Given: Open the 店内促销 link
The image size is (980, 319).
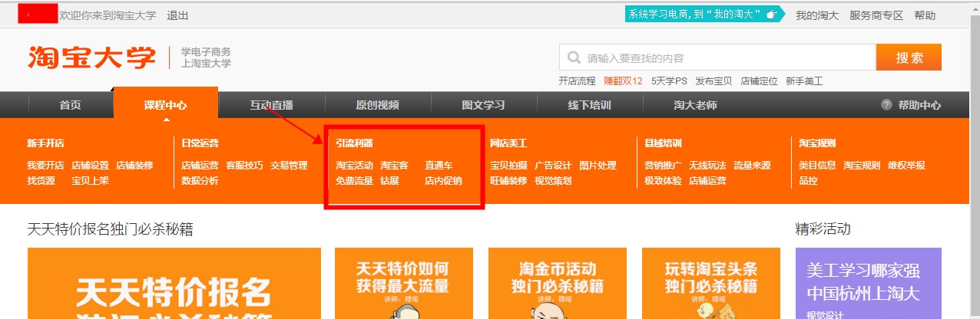Looking at the screenshot, I should 443,180.
